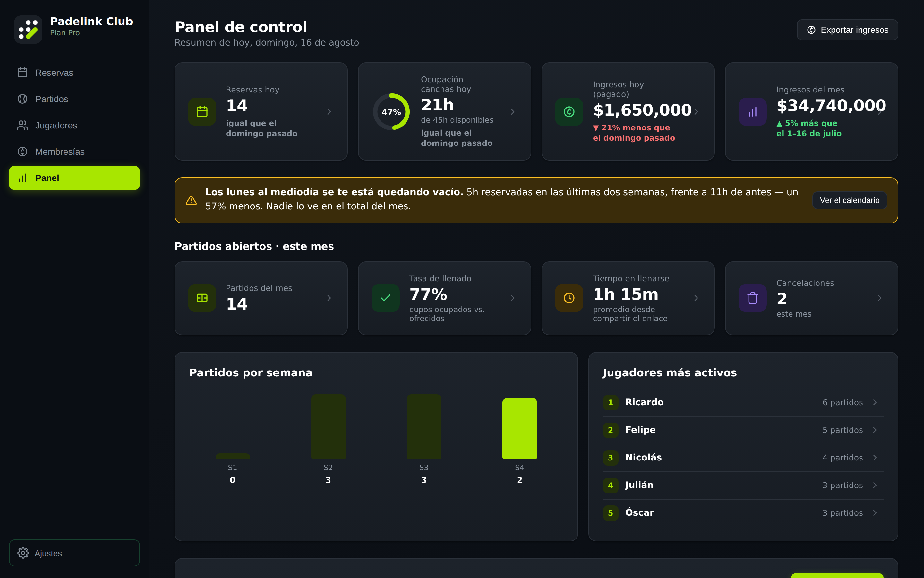Viewport: 924px width, 578px height.
Task: Click the trash icon on Cancelaciones card
Action: 753,298
